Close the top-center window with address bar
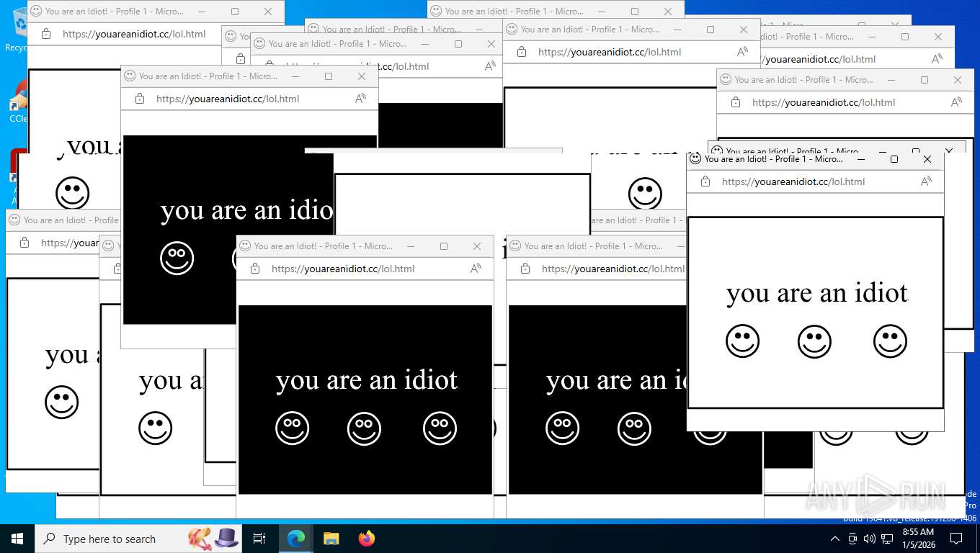The width and height of the screenshot is (980, 553). (744, 30)
